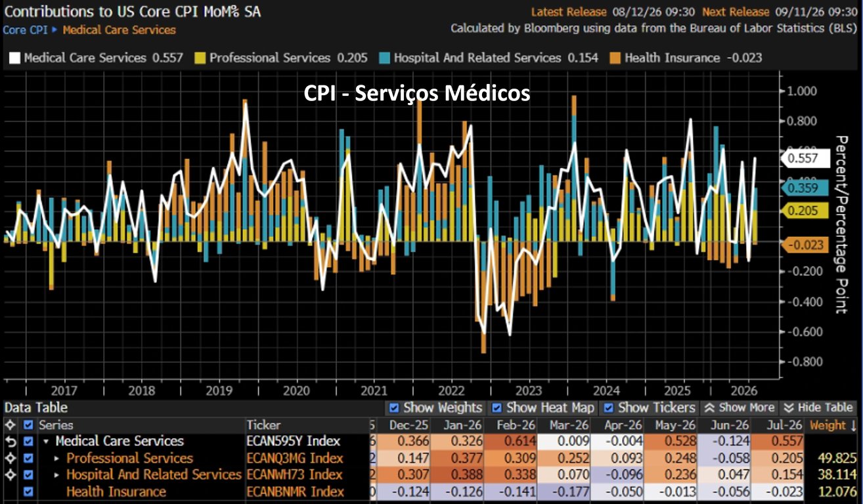Click the Data Table panel title
The image size is (863, 504).
(x=36, y=408)
